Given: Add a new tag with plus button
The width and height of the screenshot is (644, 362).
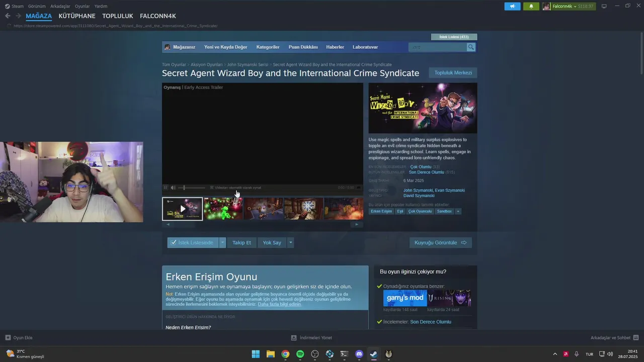Looking at the screenshot, I should (458, 211).
